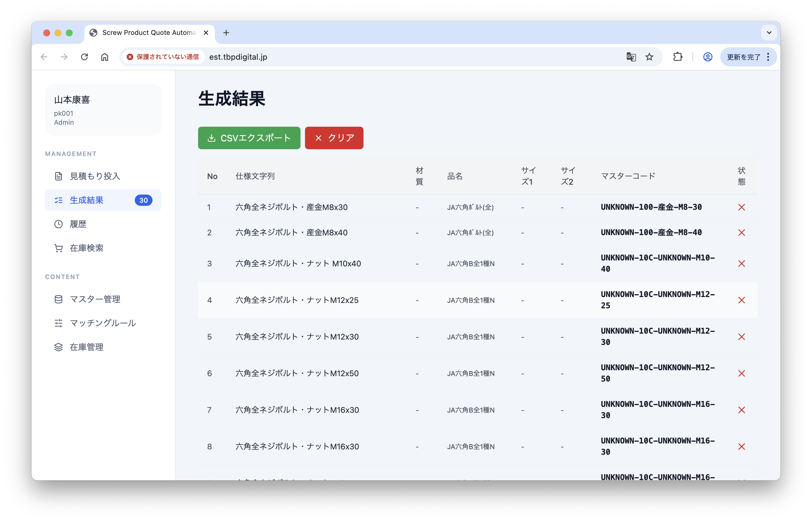Expand the tab search chevron dropdown

769,33
